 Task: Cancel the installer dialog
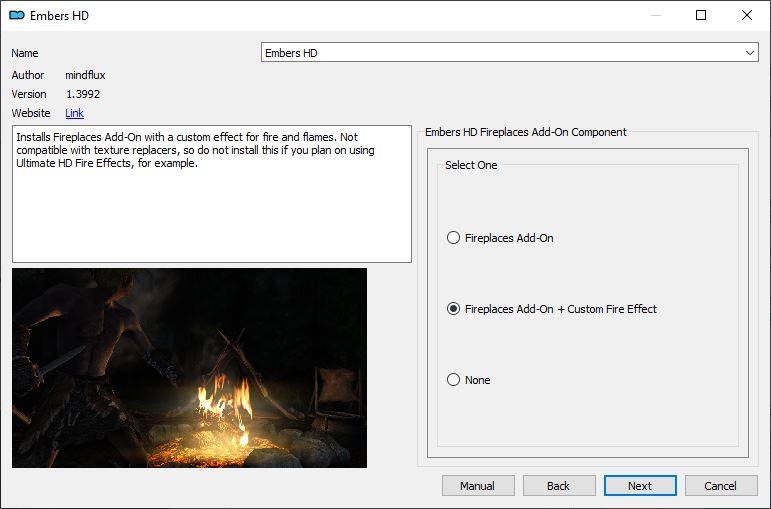(721, 486)
